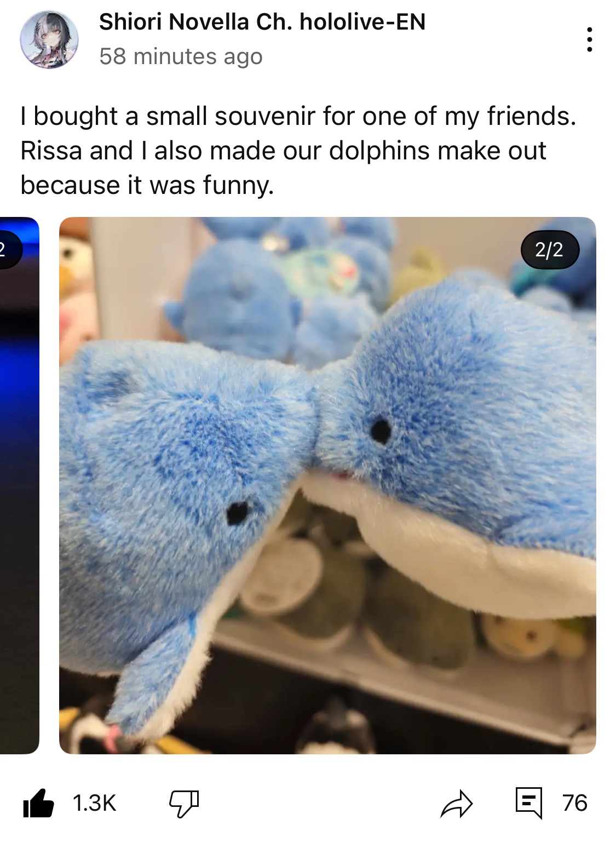View the 76 comments count
616x848 pixels.
pos(574,803)
